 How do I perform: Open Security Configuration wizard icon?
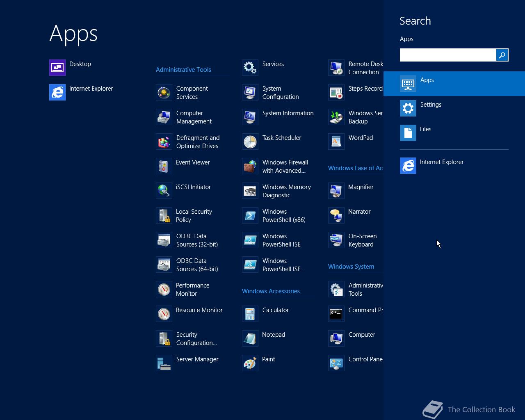164,338
